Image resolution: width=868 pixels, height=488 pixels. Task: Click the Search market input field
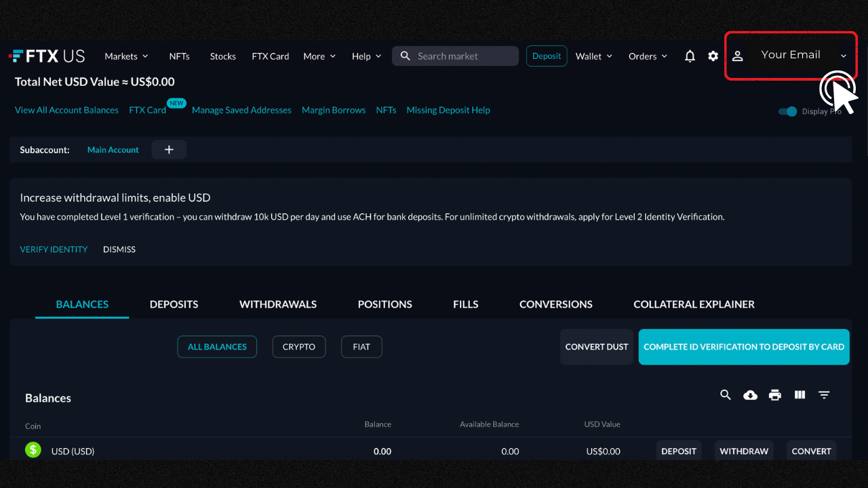[x=455, y=56]
